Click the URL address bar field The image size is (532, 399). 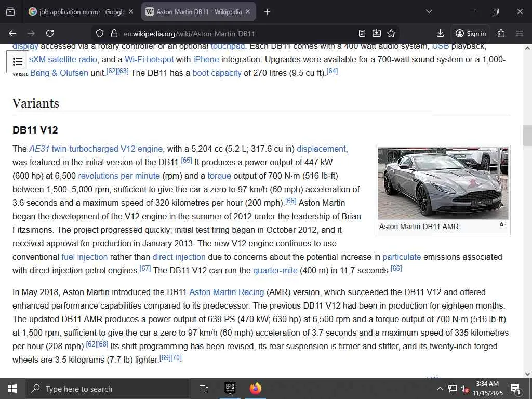[x=237, y=34]
